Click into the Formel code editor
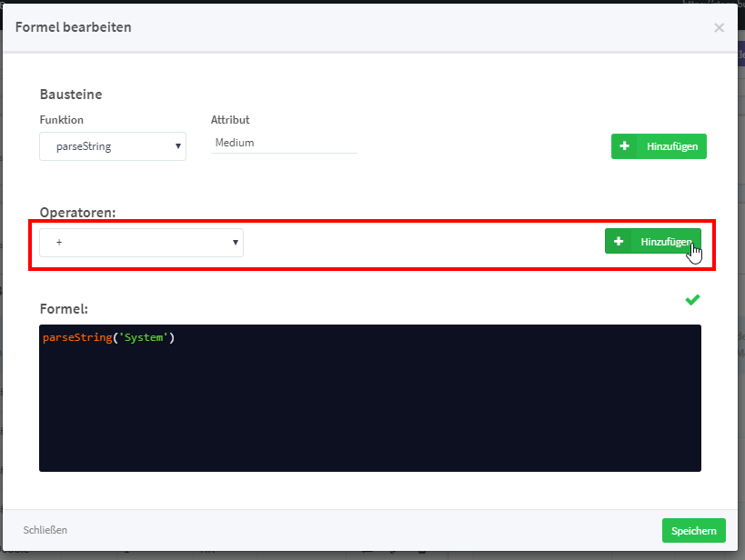 tap(369, 398)
